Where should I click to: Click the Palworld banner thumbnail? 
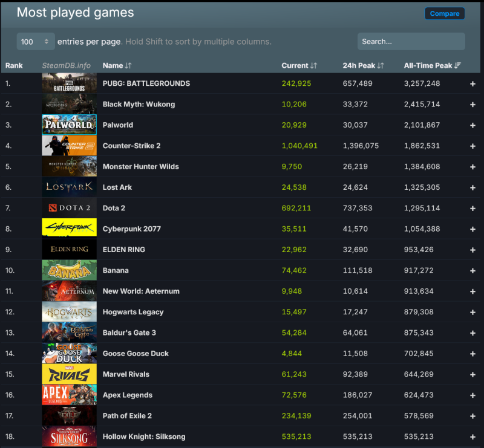coord(69,125)
